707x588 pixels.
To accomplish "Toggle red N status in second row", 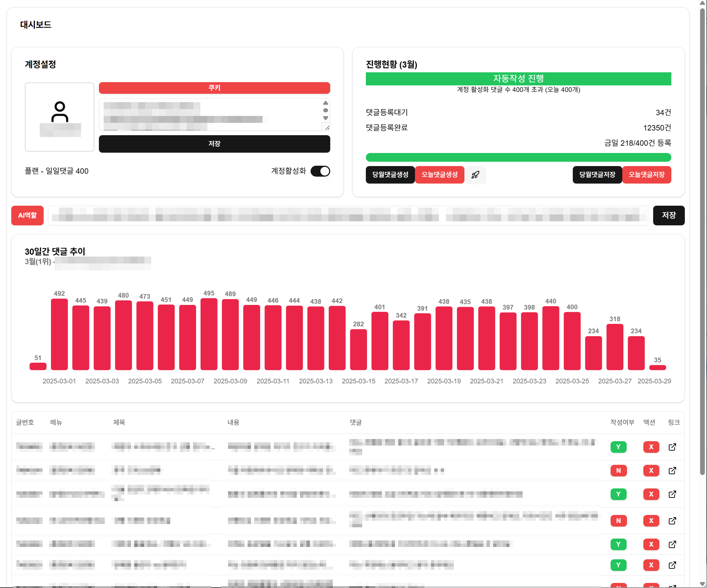I will tap(618, 471).
